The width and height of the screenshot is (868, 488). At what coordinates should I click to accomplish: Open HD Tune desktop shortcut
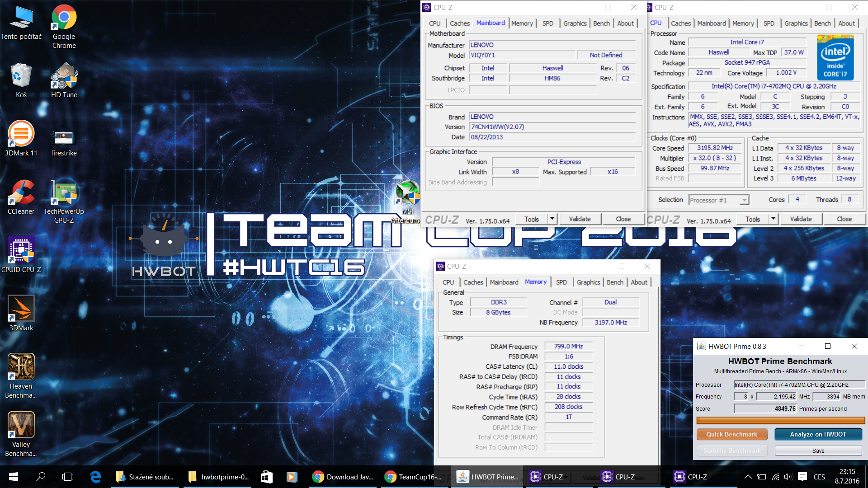click(x=64, y=80)
